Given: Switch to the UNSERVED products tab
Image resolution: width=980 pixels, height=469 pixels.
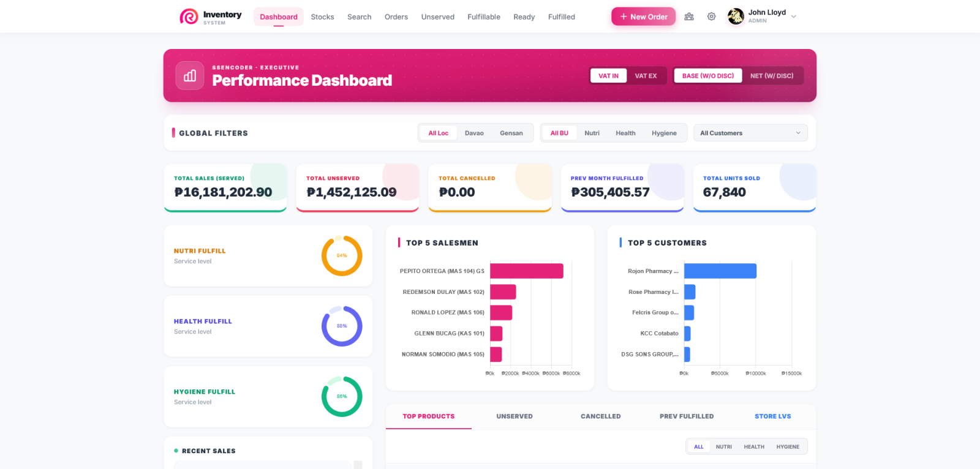Looking at the screenshot, I should tap(514, 416).
